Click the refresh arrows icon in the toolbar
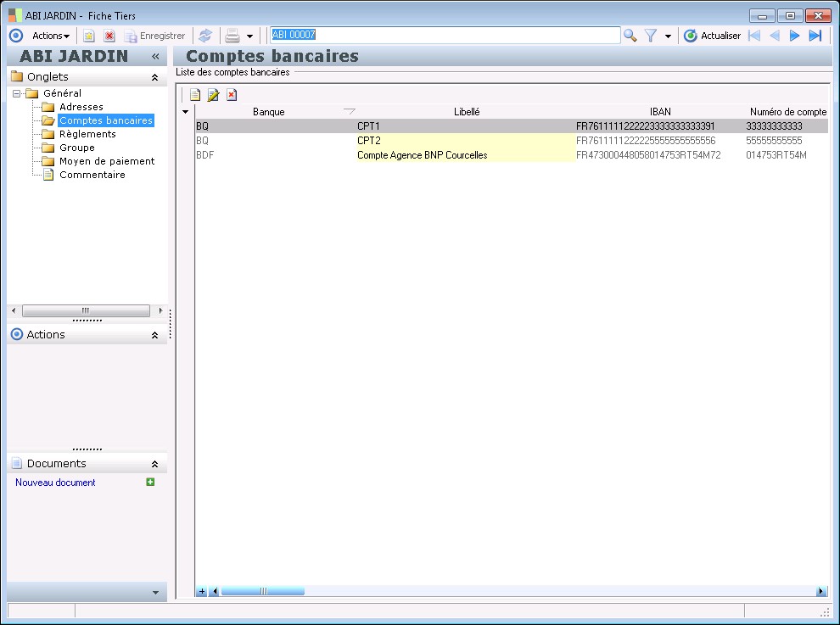 pyautogui.click(x=205, y=36)
